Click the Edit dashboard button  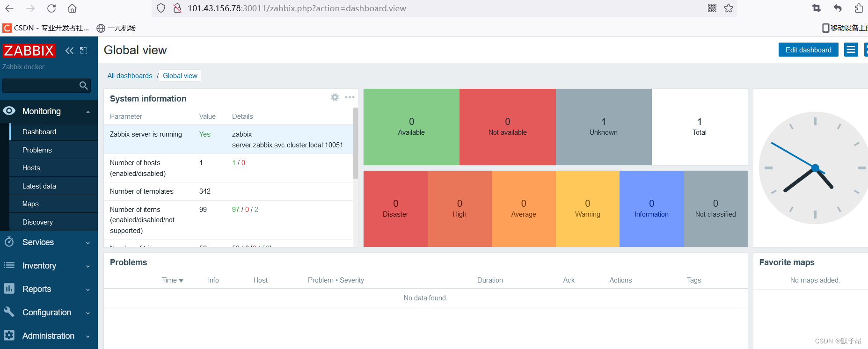[808, 50]
